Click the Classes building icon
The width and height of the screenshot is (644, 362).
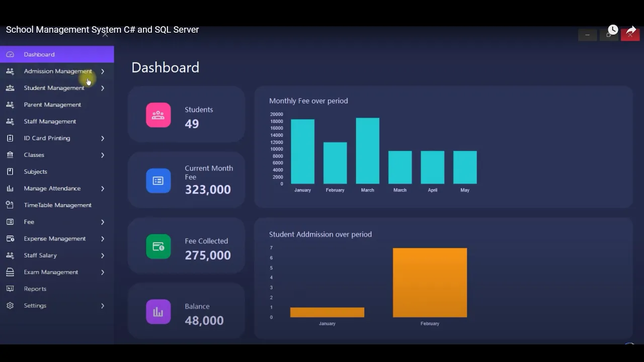pos(10,155)
